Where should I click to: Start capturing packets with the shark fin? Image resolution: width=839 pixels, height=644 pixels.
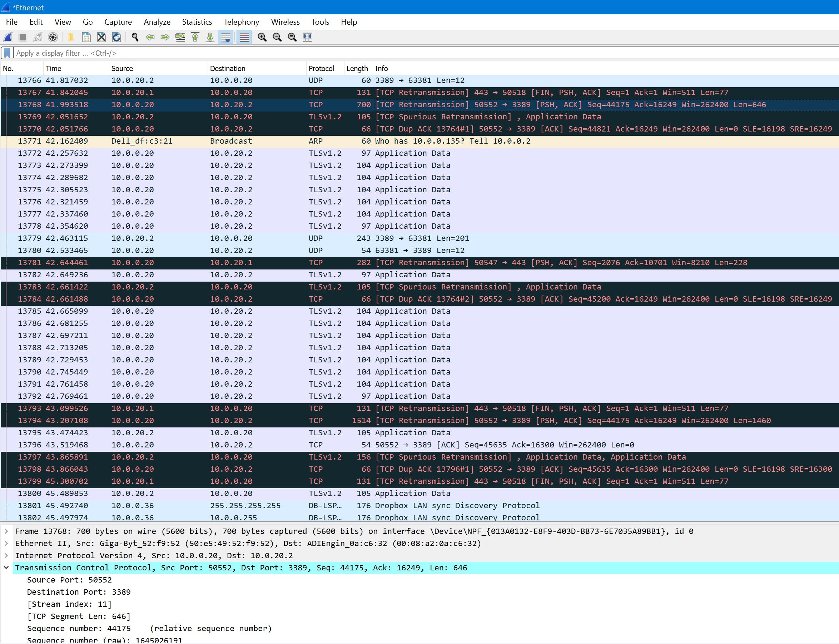pos(8,37)
